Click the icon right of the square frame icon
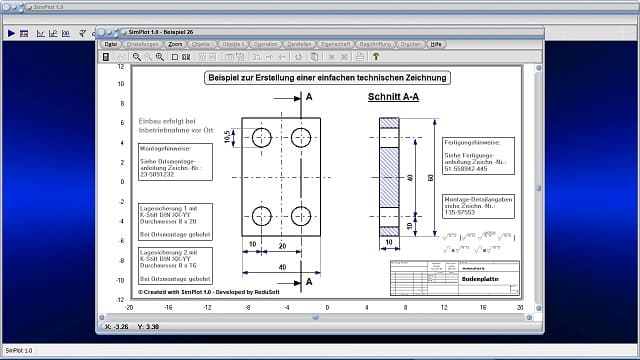The height and width of the screenshot is (360, 640). 186,57
